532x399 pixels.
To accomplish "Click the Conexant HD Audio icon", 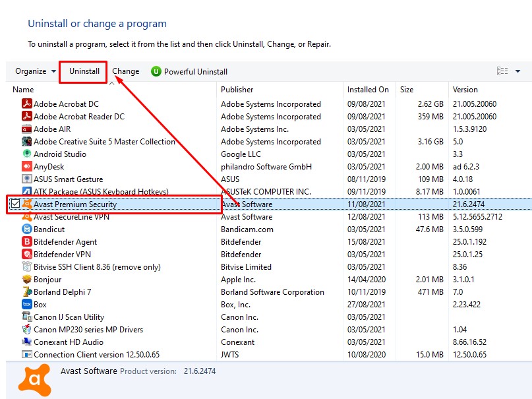I will [27, 342].
